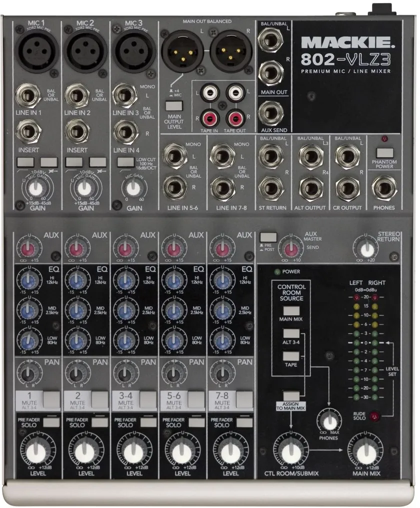Click the Main Mix level knob
This screenshot has width=420, height=508.
click(365, 450)
